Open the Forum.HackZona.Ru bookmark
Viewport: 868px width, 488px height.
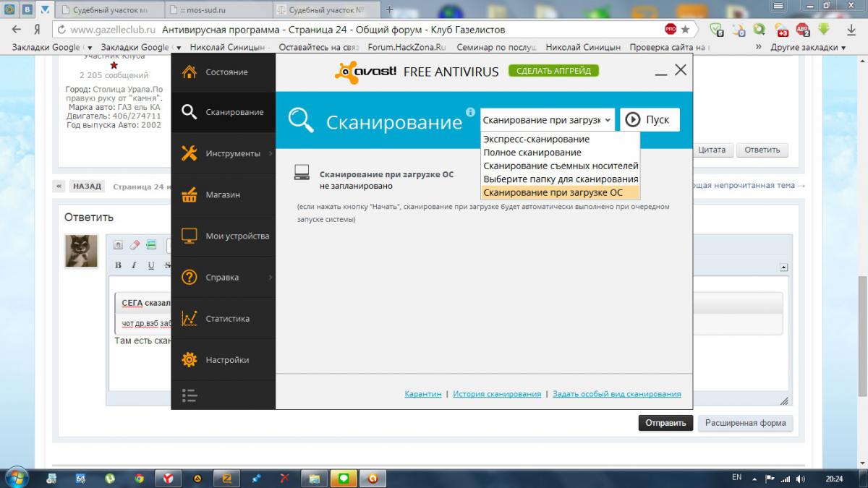407,47
